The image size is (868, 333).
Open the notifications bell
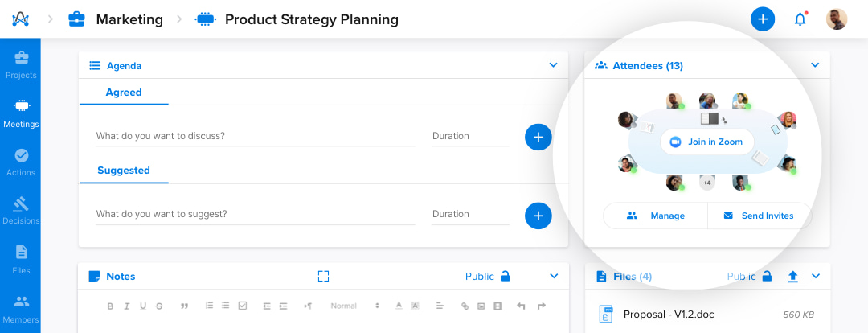click(x=800, y=19)
